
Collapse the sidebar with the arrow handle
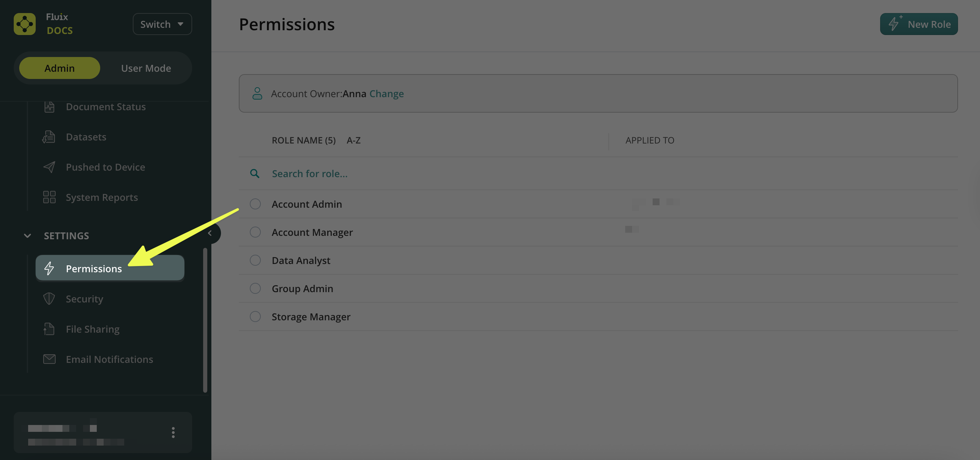click(210, 233)
